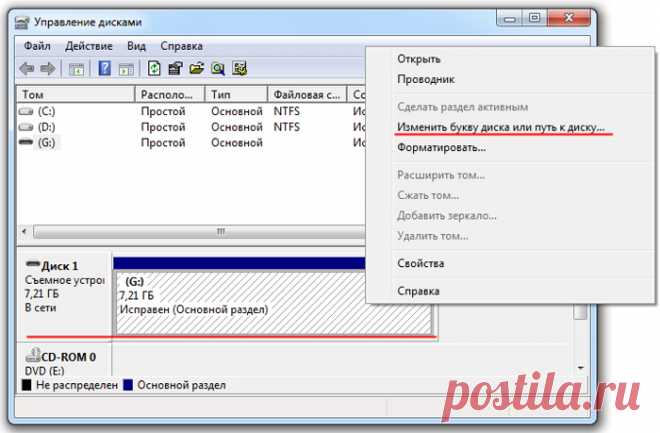The width and height of the screenshot is (660, 433).
Task: Click the black Не распределен legend swatch
Action: (x=27, y=385)
